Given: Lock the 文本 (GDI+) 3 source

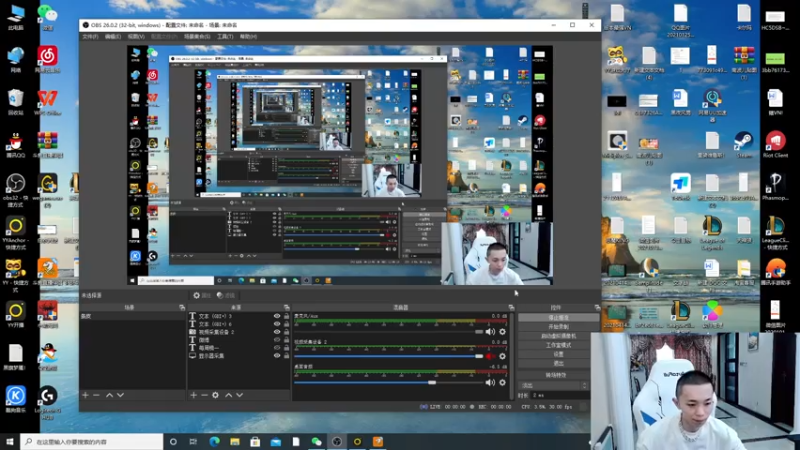Looking at the screenshot, I should 286,316.
